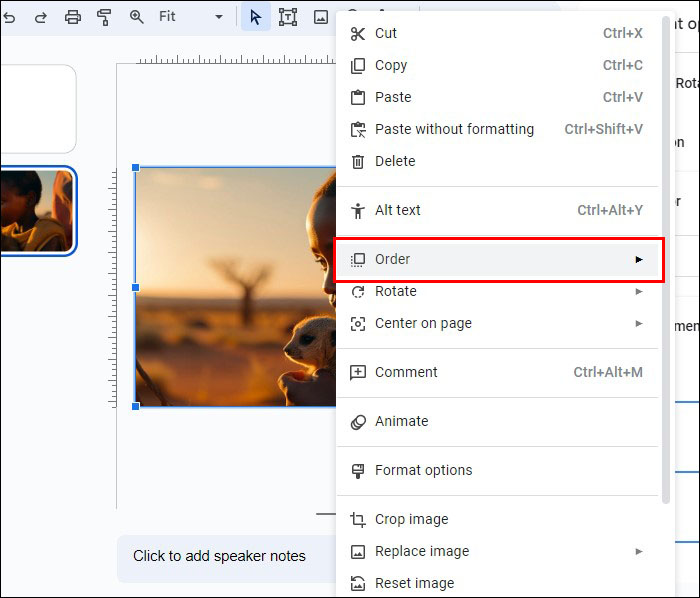Screen dimensions: 700x598
Task: Activate the select cursor tool
Action: [x=256, y=17]
